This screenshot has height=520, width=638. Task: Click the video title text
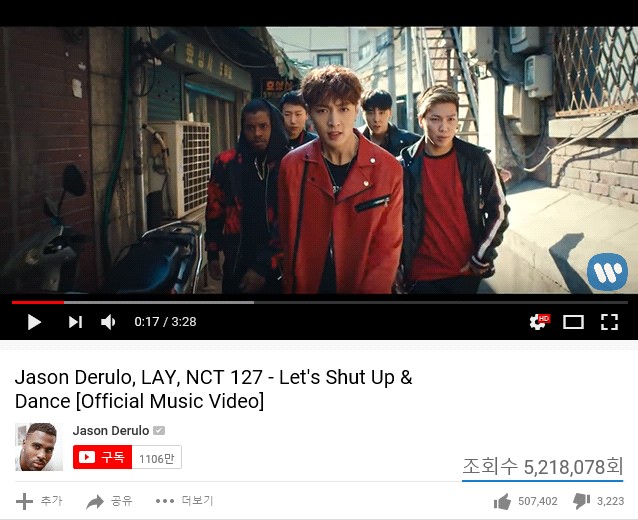(214, 389)
